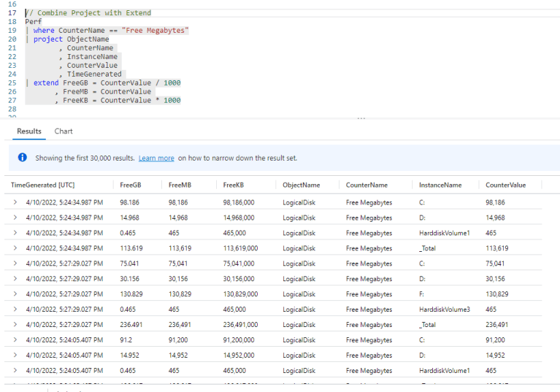Click the FreeMB value 113,619

pos(180,248)
